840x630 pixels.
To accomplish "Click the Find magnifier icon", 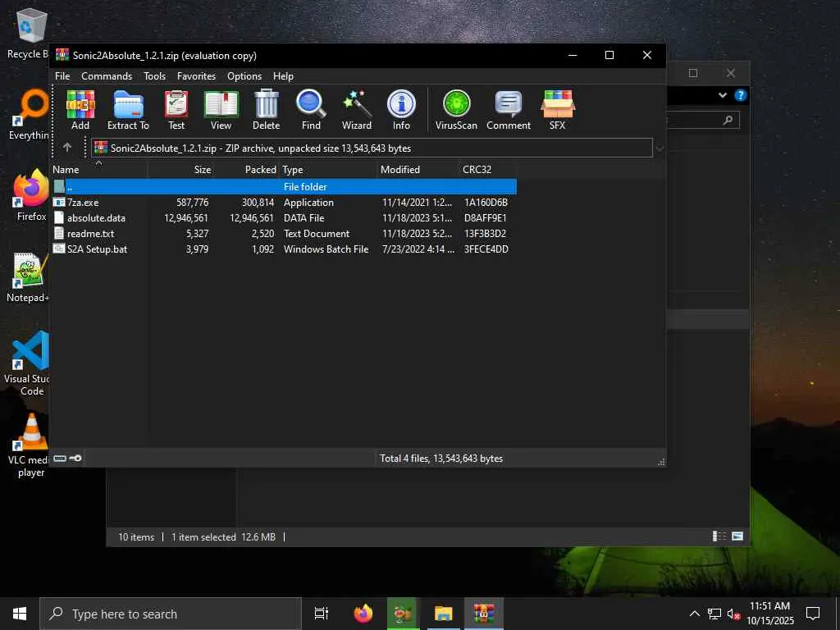I will click(x=311, y=110).
